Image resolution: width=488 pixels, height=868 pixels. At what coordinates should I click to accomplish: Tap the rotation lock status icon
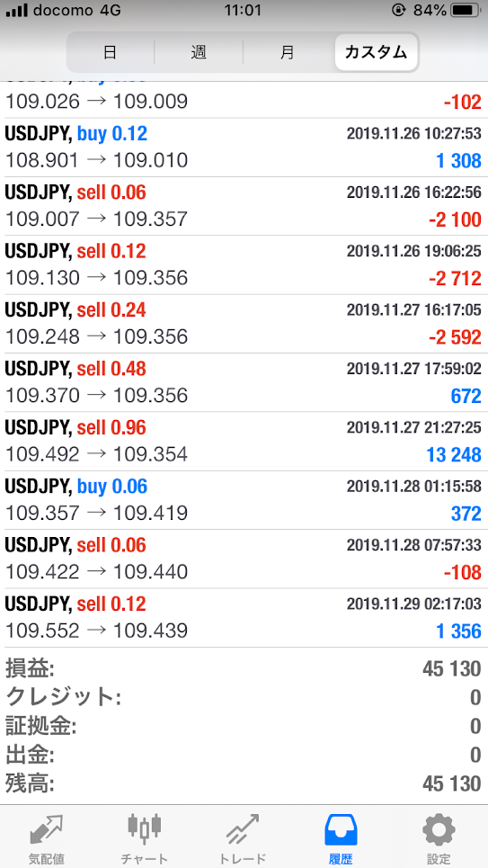click(398, 11)
